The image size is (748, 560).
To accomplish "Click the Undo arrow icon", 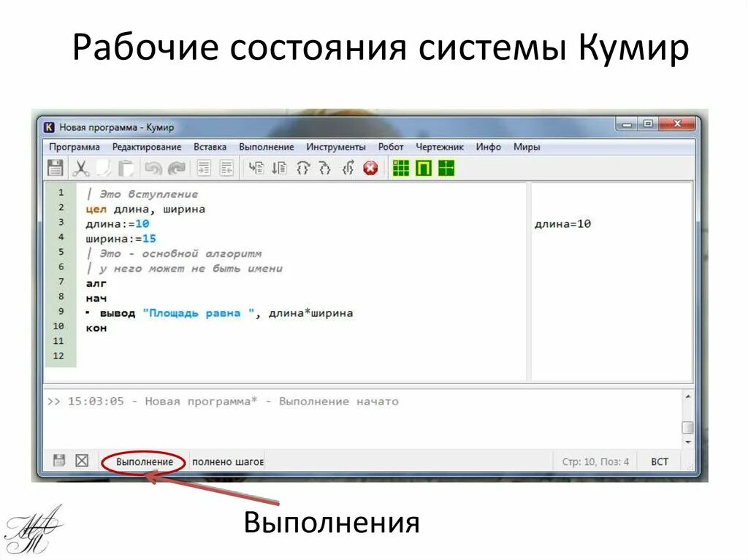I will click(153, 169).
